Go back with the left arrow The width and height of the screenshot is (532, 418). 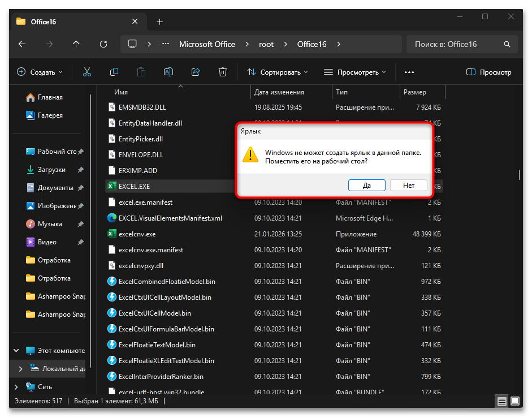pyautogui.click(x=22, y=44)
